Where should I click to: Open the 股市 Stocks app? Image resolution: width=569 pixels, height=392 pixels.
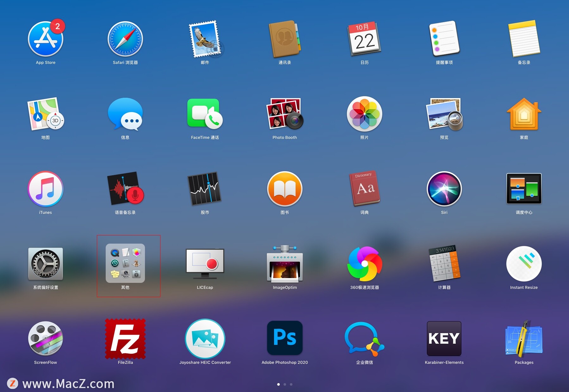[x=205, y=189]
